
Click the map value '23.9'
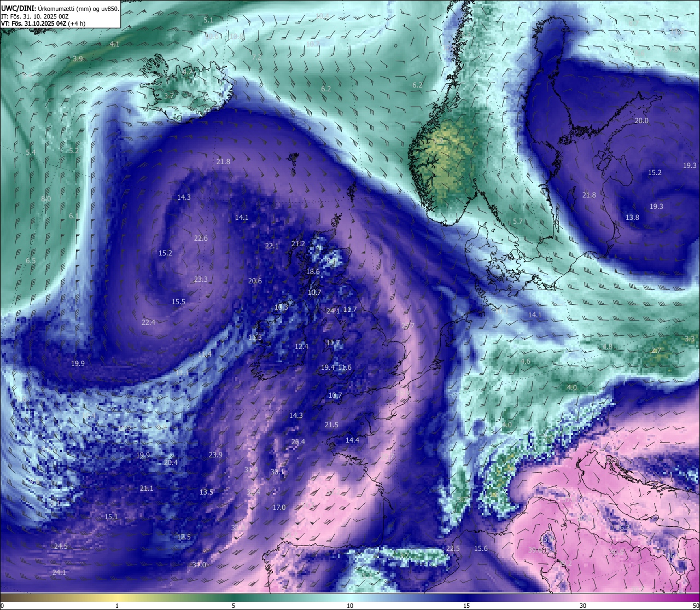click(x=215, y=455)
